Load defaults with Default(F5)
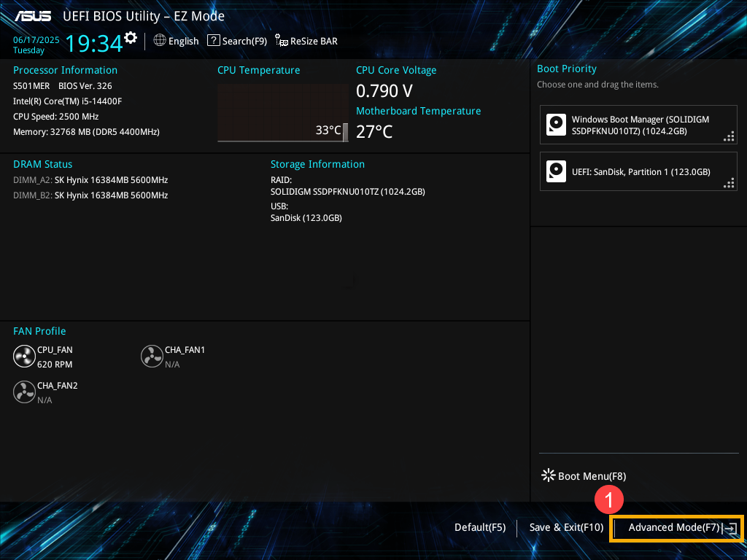This screenshot has height=560, width=747. 480,528
